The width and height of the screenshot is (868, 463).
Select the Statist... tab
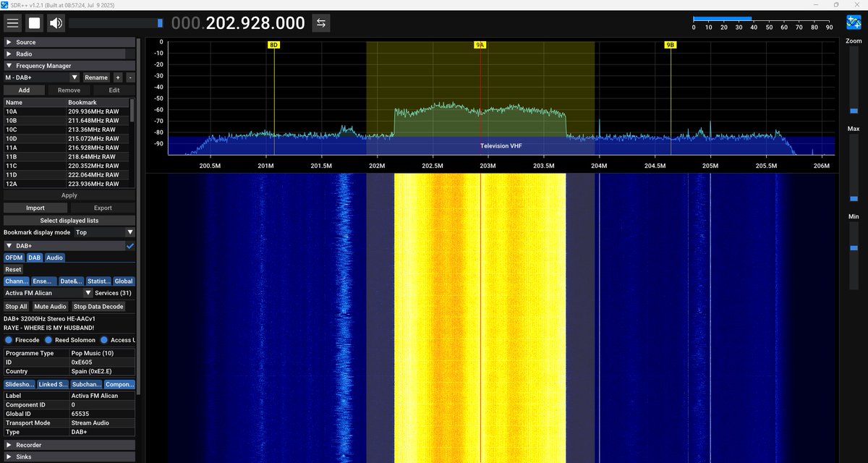pyautogui.click(x=98, y=281)
